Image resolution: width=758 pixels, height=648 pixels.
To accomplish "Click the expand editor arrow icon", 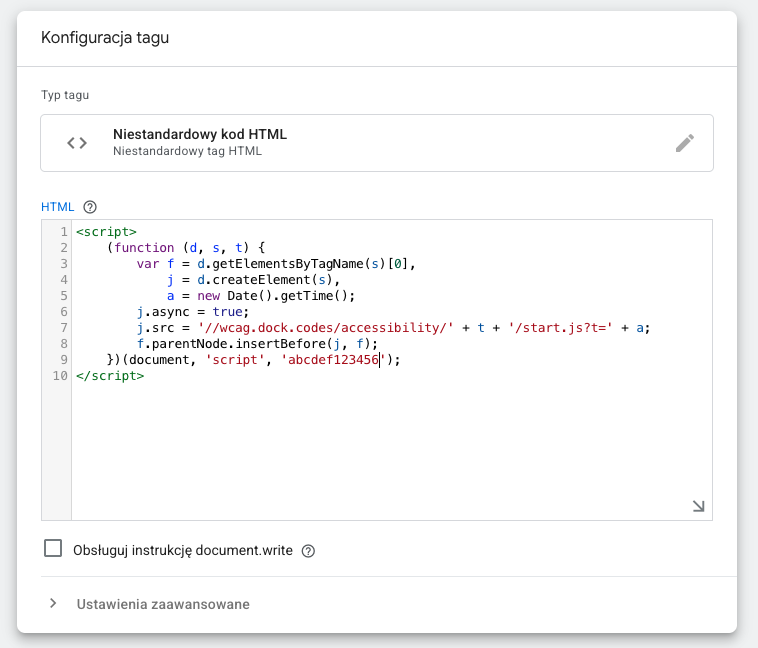I will (698, 506).
